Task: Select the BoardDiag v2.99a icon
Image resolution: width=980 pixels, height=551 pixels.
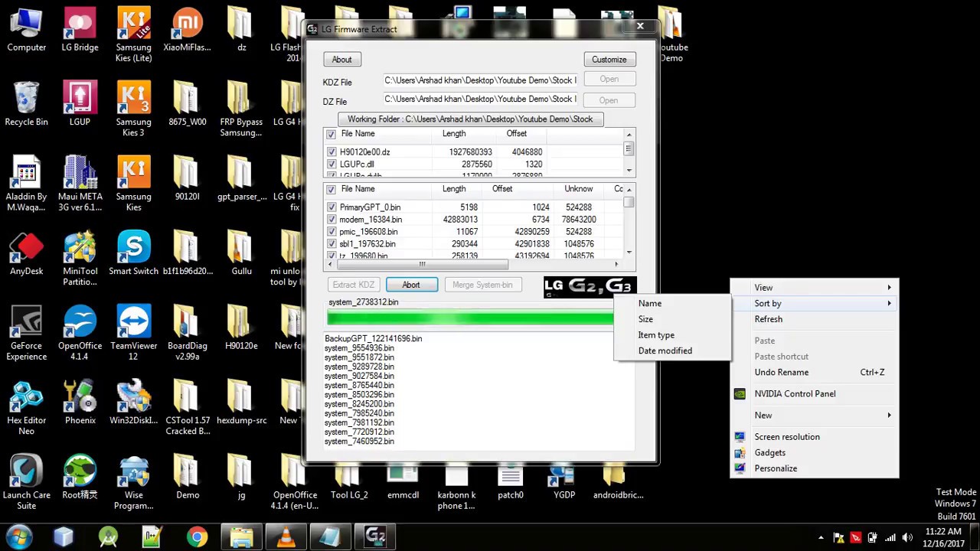Action: pos(187,334)
